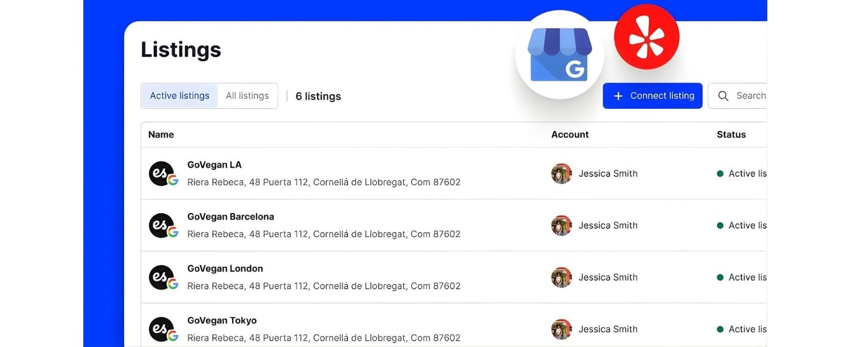
Task: Click the Google Business Profile storefront icon
Action: click(x=559, y=55)
